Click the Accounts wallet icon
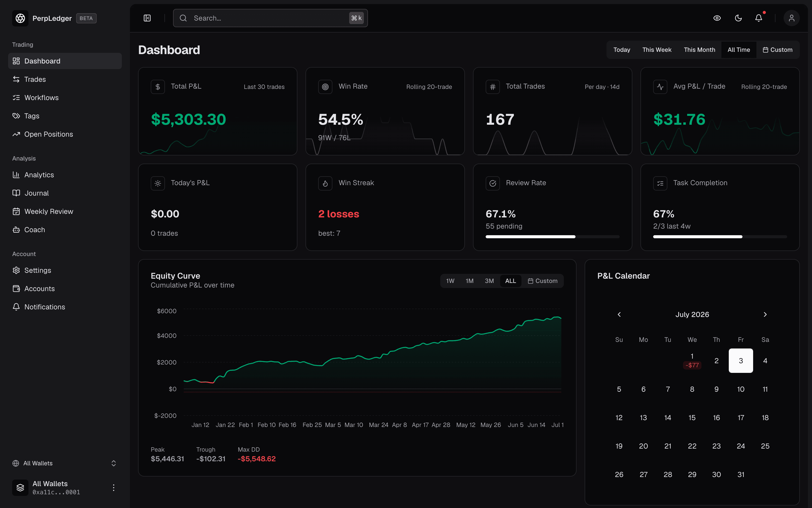The width and height of the screenshot is (812, 508). pos(16,289)
